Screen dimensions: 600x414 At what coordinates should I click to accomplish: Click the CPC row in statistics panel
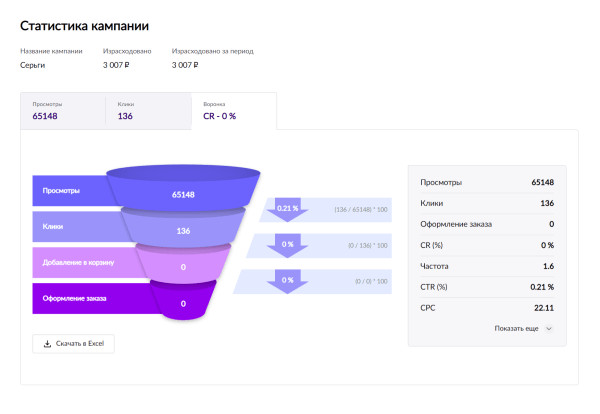(x=487, y=307)
